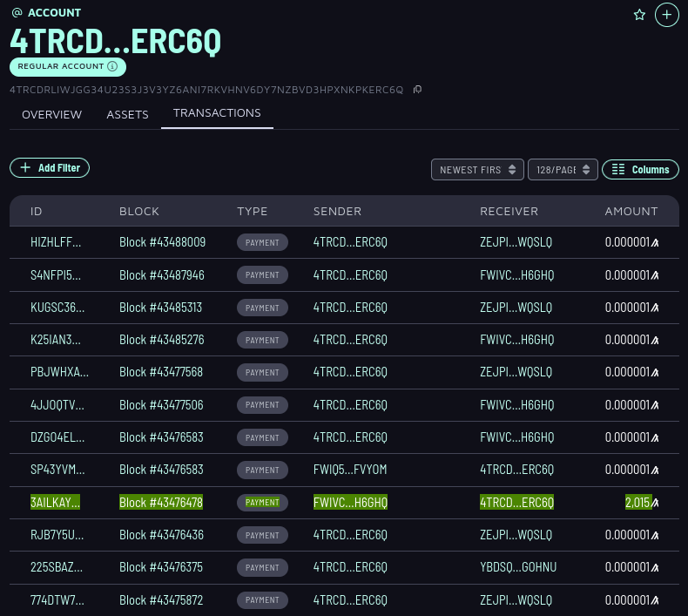
Task: Click the full address text 4TRCDRLIWJGG...
Action: tap(206, 90)
